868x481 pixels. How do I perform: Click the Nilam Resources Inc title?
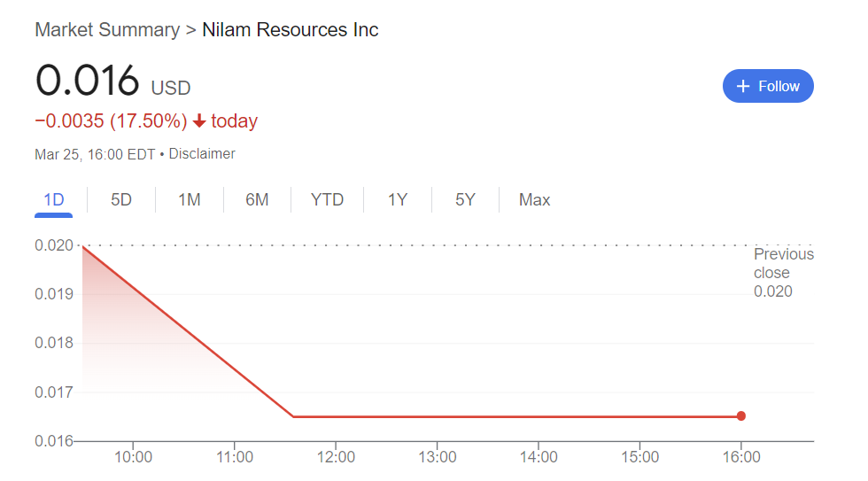point(291,30)
